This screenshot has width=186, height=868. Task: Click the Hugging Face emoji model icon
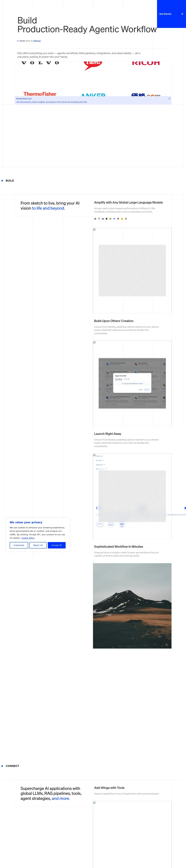pyautogui.click(x=122, y=219)
